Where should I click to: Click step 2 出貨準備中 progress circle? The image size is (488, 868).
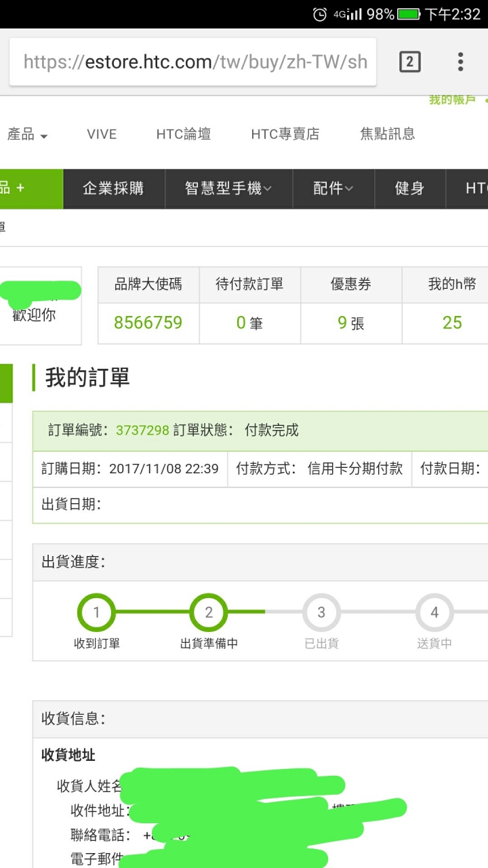[x=209, y=612]
